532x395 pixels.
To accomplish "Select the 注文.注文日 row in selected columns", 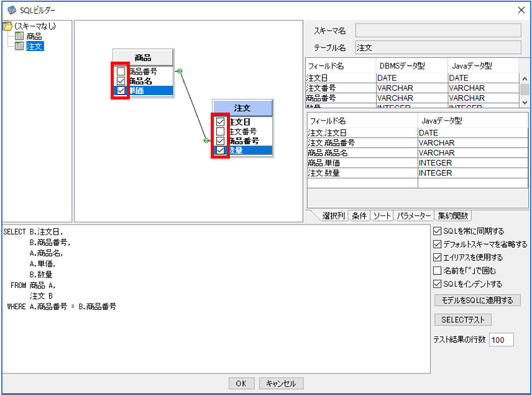I will point(417,132).
